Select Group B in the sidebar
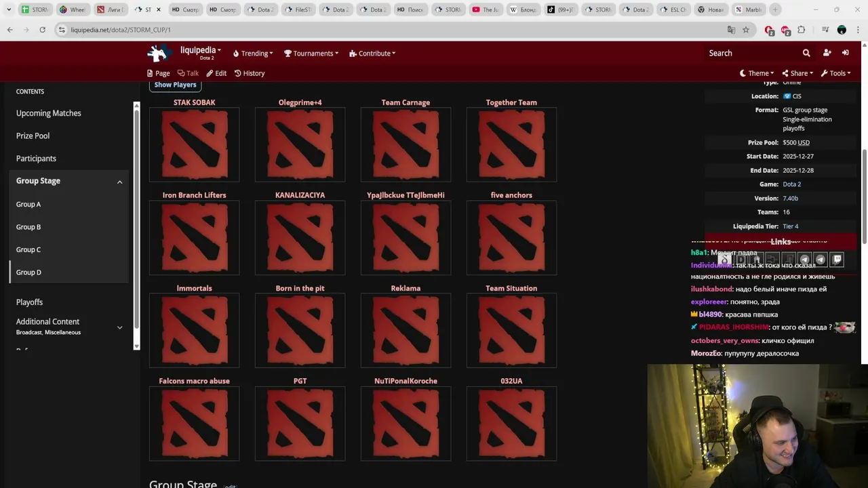868x488 pixels. tap(28, 227)
